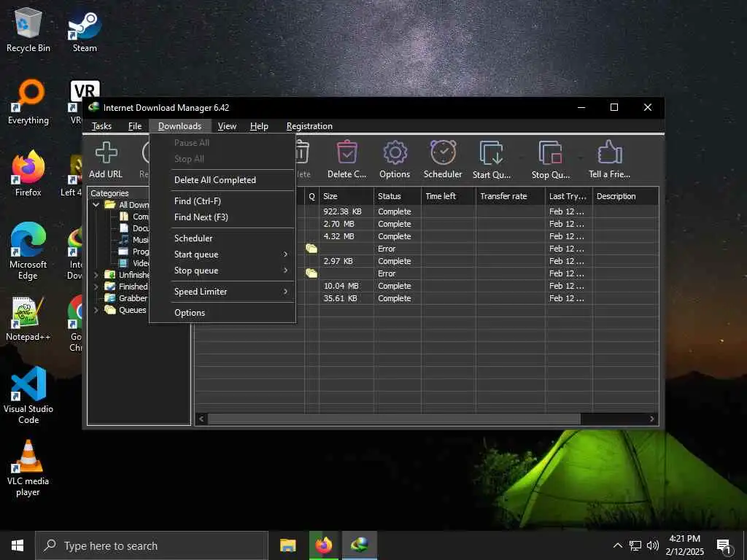Open Everything search desktop icon
Image resolution: width=747 pixels, height=560 pixels.
[28, 102]
